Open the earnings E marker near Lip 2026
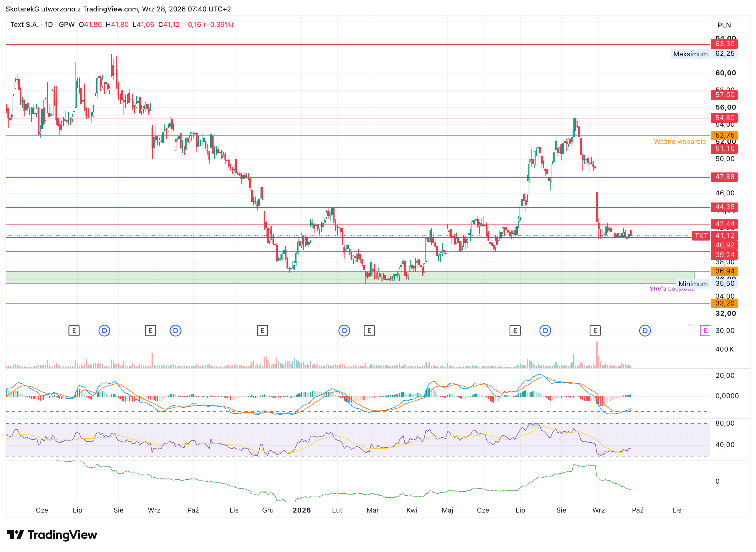Screen dimensions: 756x552 coord(515,331)
